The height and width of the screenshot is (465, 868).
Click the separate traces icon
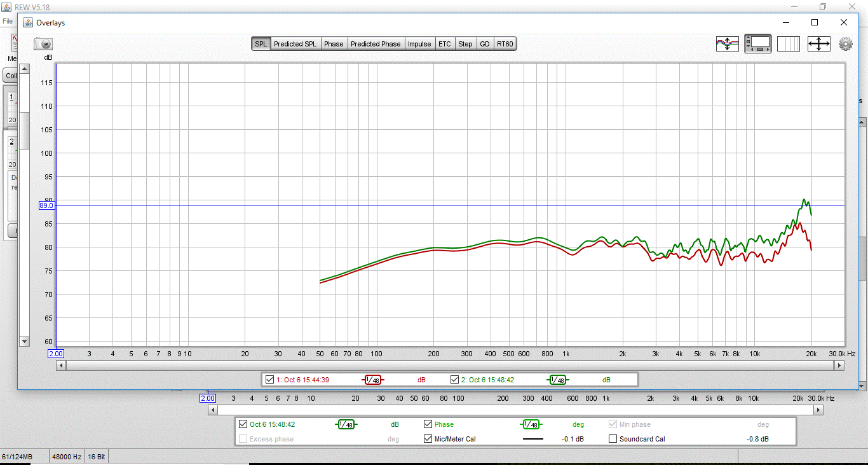pyautogui.click(x=728, y=44)
